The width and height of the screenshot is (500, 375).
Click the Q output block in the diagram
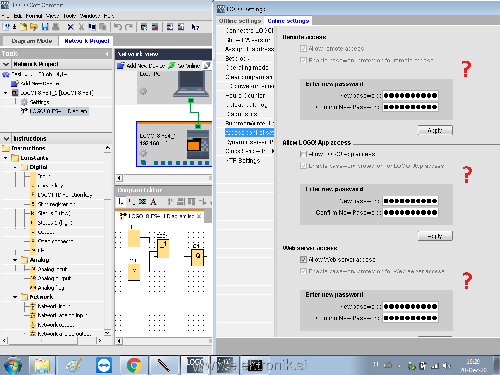[x=197, y=256]
